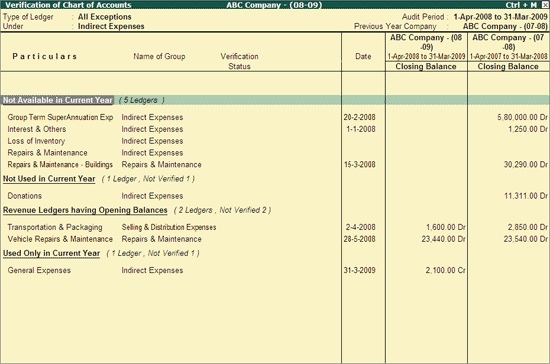Click the 5,80,000.00 Dr closing balance amount
Viewport: 550px width, 364px height.
click(x=522, y=117)
